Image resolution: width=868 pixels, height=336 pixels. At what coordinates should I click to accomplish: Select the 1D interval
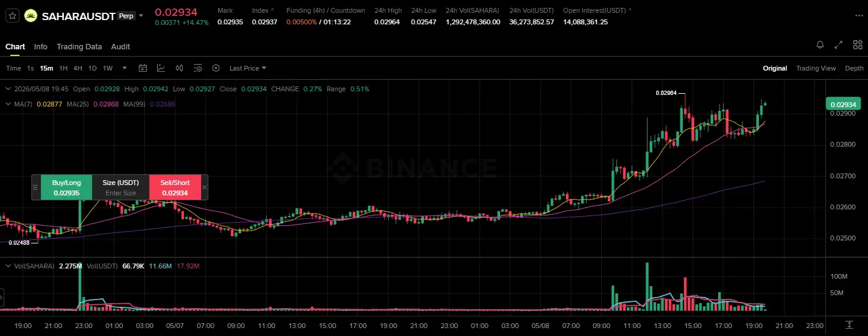[x=93, y=68]
